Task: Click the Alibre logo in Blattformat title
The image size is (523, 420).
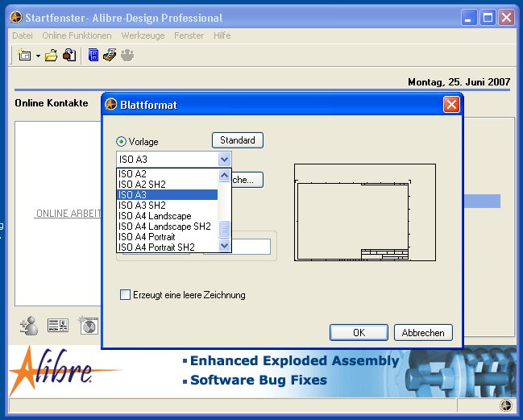Action: point(111,104)
